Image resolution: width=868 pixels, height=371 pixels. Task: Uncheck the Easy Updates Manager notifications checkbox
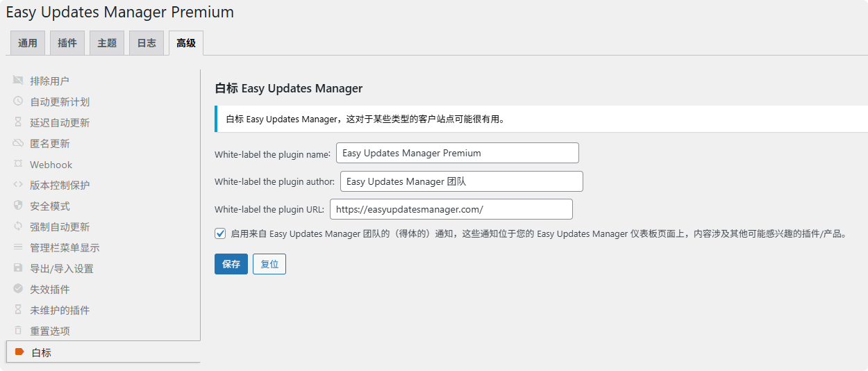tap(220, 233)
